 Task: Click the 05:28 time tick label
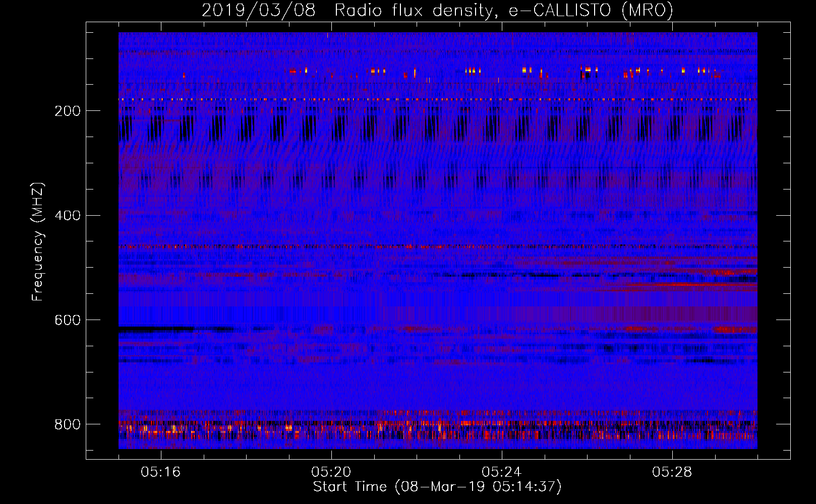(x=672, y=472)
